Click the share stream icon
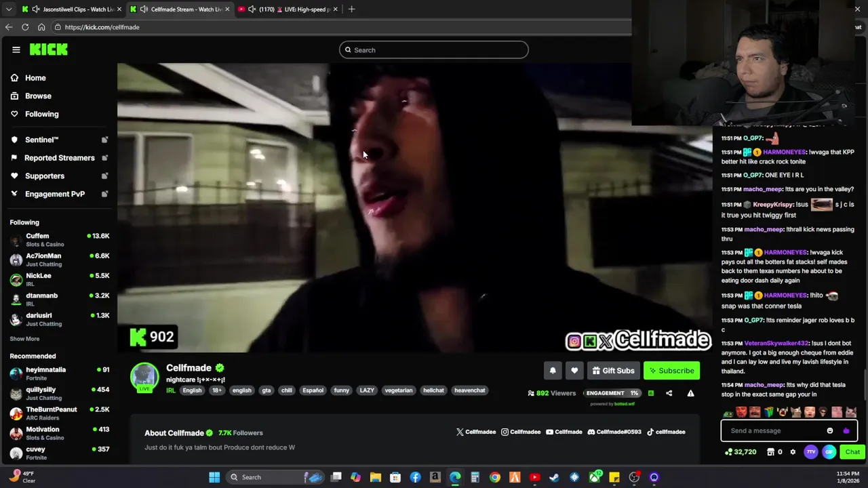 coord(669,393)
